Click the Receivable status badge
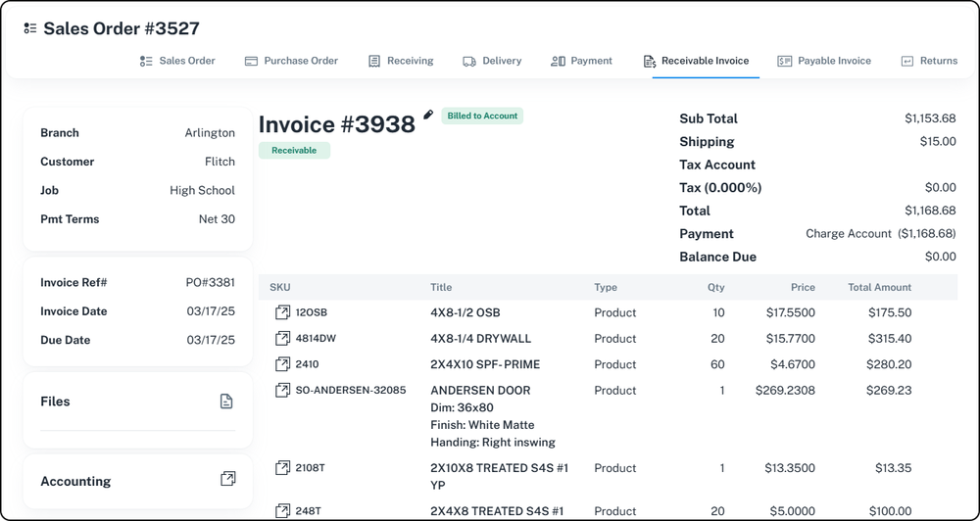The image size is (980, 521). pos(294,151)
